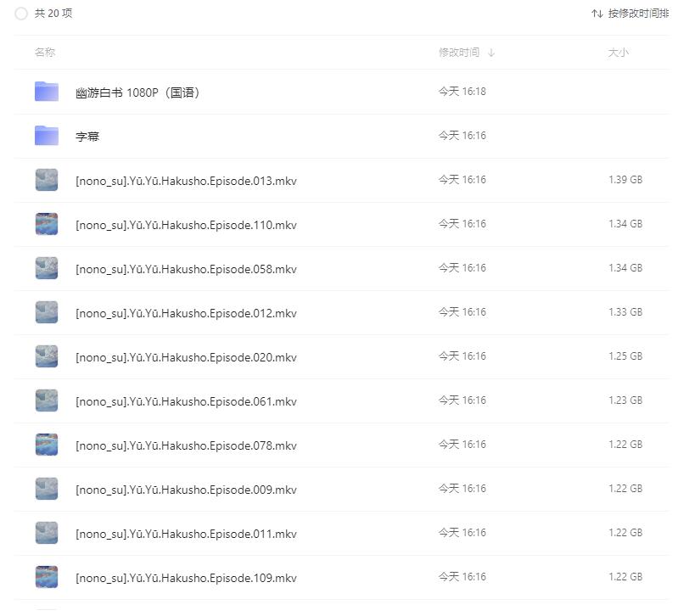Click the video thumbnail for Episode.109

(46, 577)
